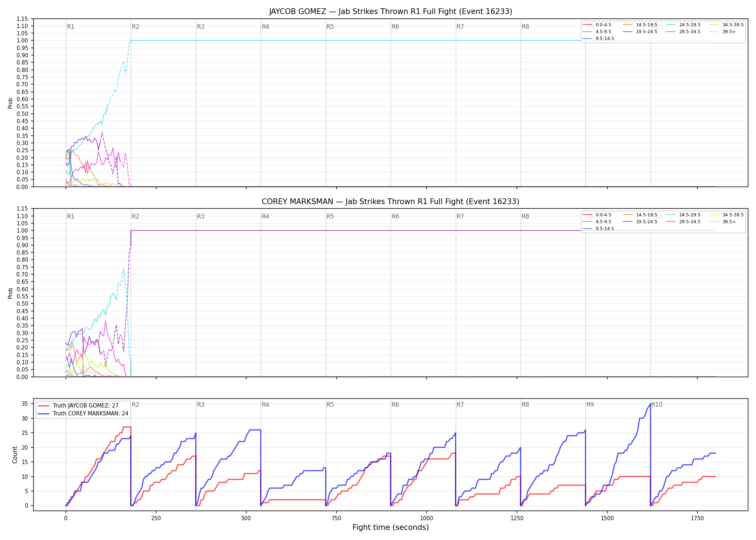Click R2 round marker in Count chart
Screen dimensions: 756x540
pyautogui.click(x=135, y=405)
